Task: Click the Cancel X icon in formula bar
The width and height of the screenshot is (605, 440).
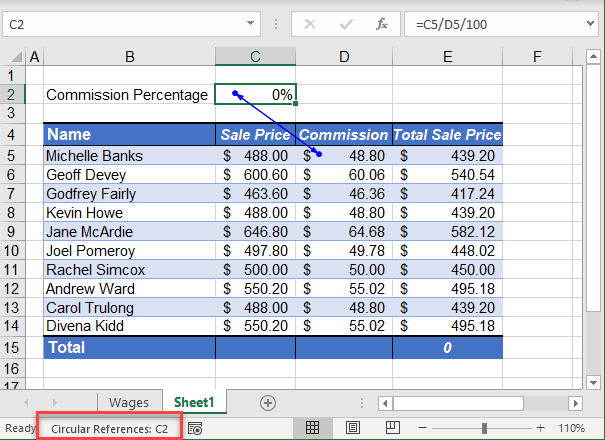Action: pos(310,23)
